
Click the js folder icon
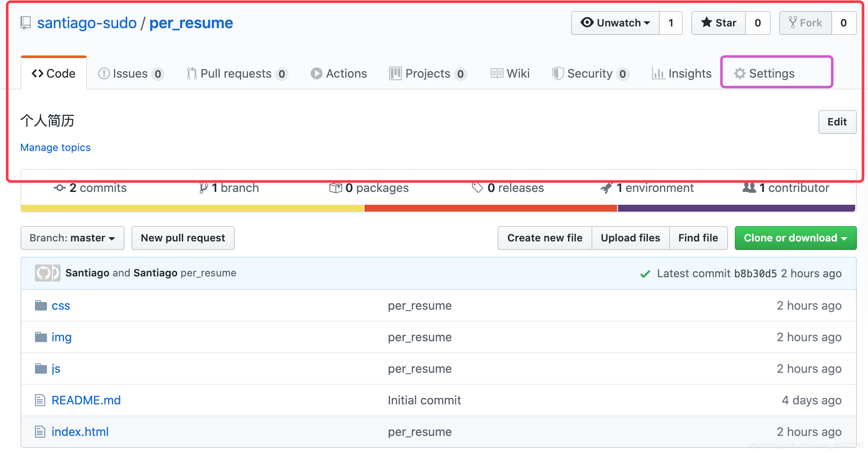tap(41, 369)
